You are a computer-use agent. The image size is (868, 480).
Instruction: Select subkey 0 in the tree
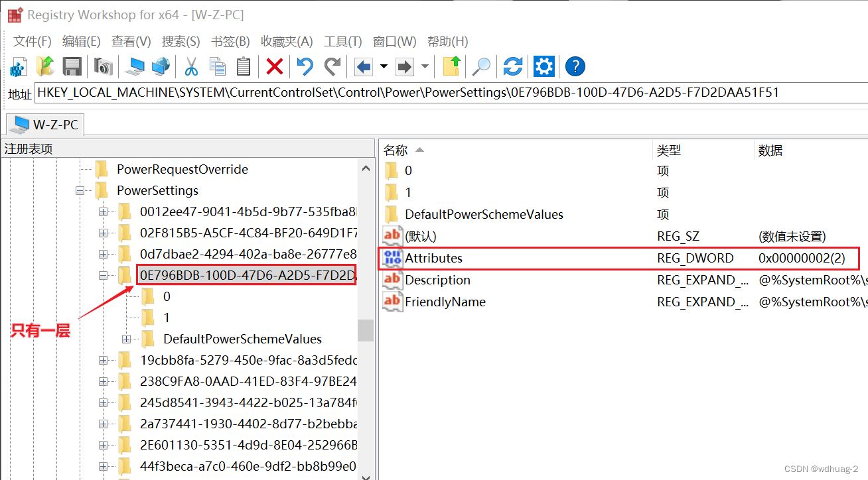tap(166, 296)
